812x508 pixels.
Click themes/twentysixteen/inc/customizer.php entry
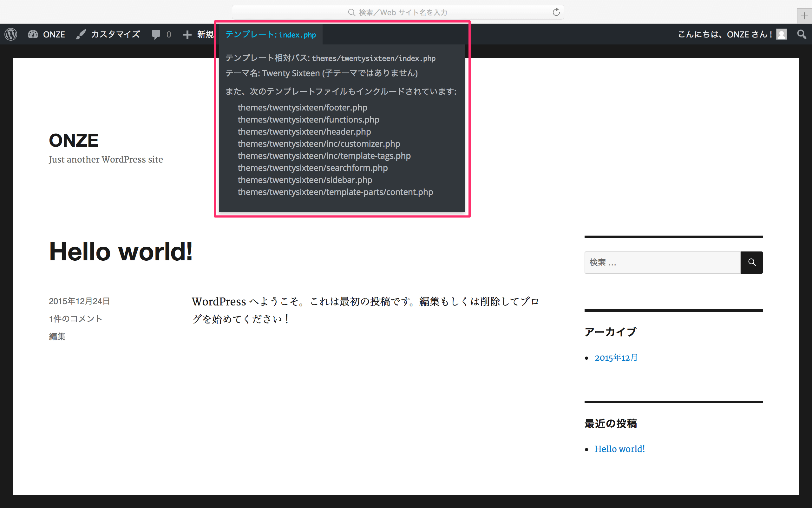(x=319, y=144)
